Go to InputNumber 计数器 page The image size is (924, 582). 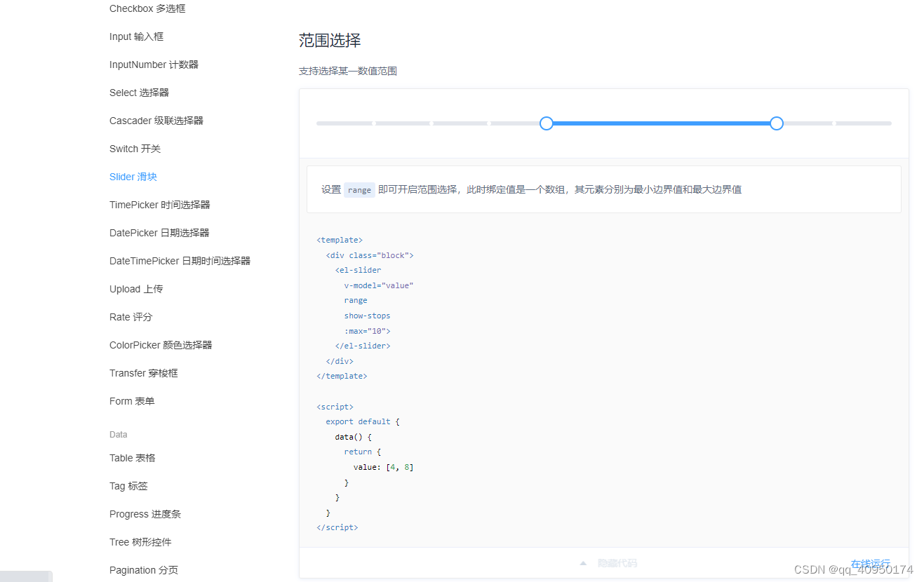pyautogui.click(x=154, y=65)
